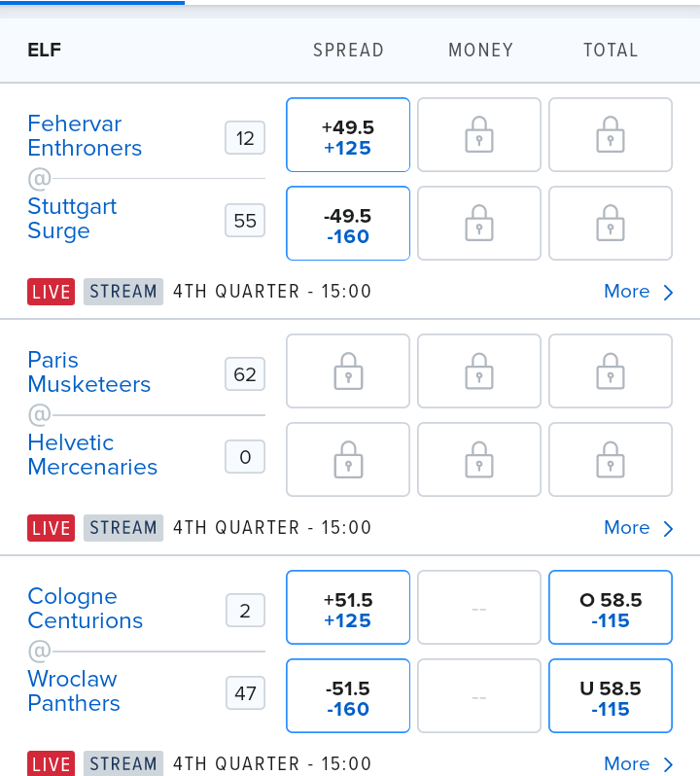Viewport: 700px width, 776px height.
Task: Click locked moneyline for Fehervar Enthroners
Action: 479,134
